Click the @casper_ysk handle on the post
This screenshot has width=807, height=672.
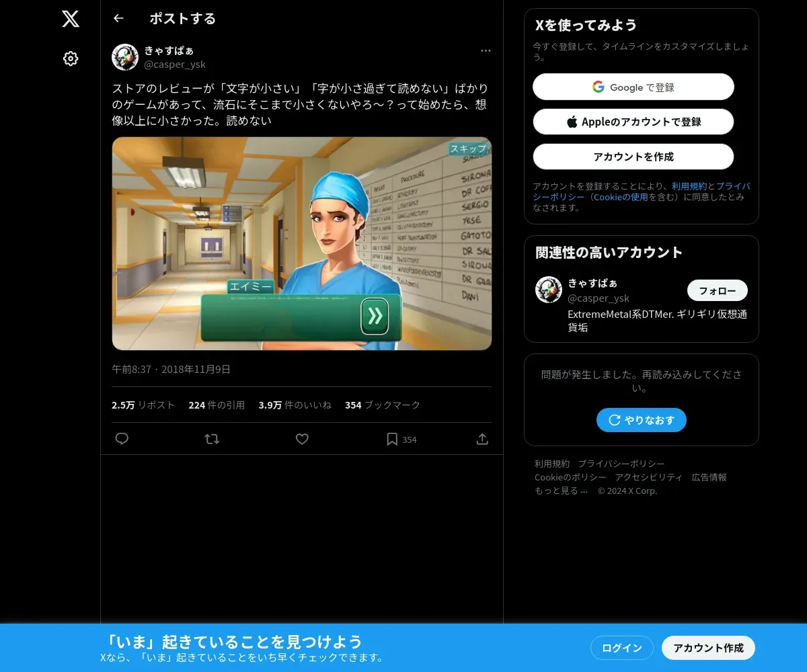(175, 65)
